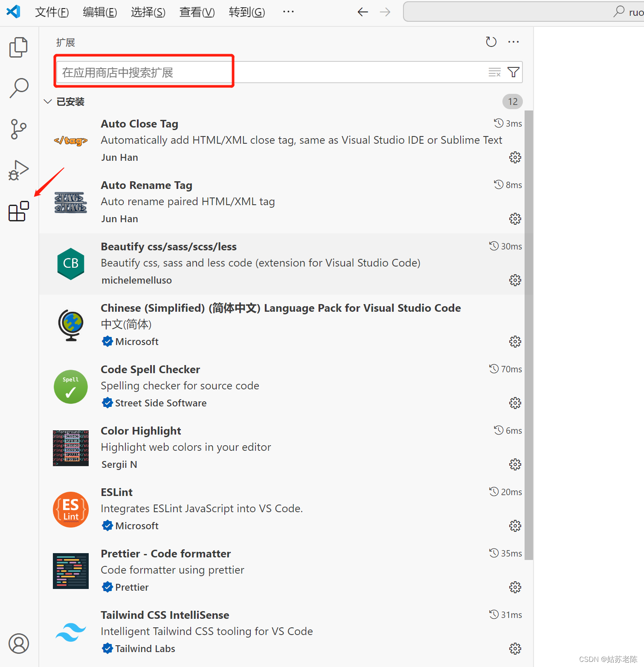
Task: Open the Extensions view icon
Action: point(19,211)
